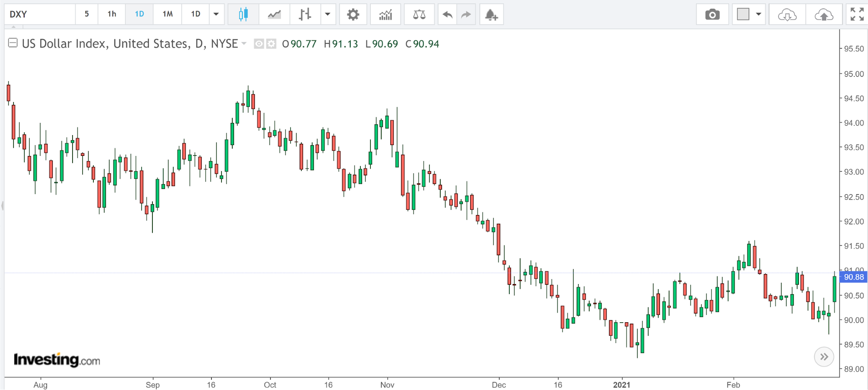
Task: Click the 92.00 price axis label
Action: click(854, 221)
